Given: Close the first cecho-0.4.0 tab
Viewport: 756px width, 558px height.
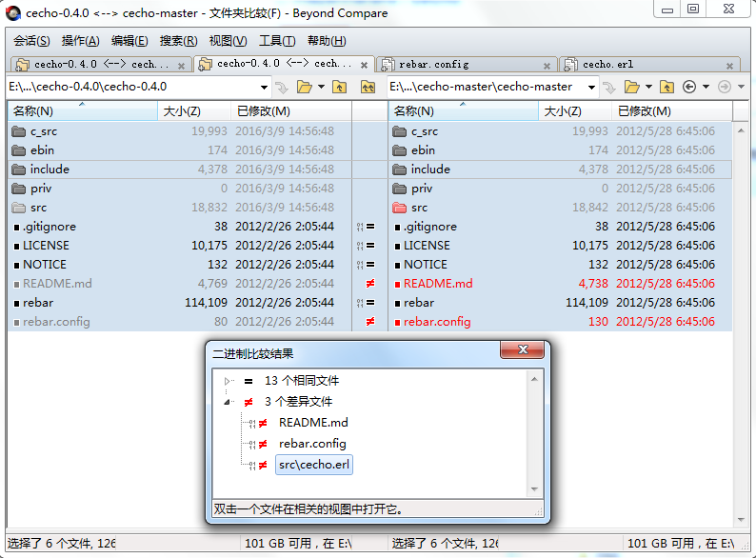Looking at the screenshot, I should pyautogui.click(x=181, y=66).
